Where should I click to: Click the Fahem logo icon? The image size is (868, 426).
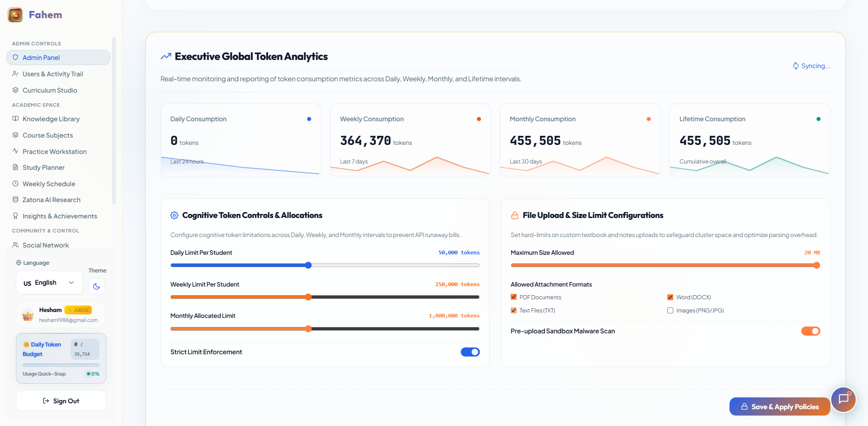[x=15, y=15]
